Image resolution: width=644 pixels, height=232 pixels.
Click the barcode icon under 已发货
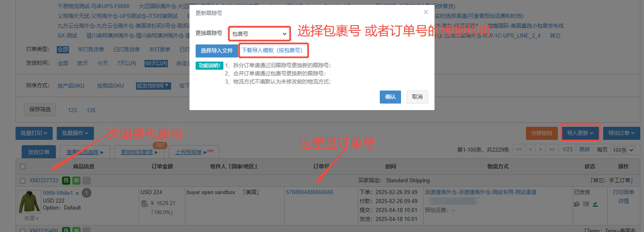(586, 204)
